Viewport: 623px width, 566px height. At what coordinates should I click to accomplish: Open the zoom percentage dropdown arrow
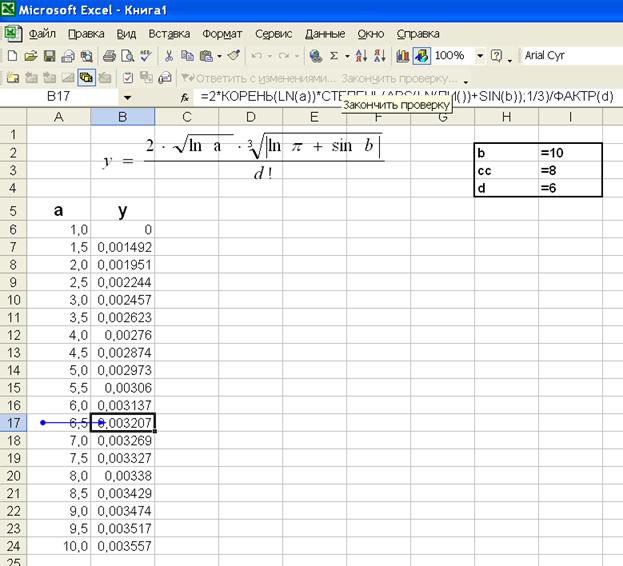pos(480,56)
